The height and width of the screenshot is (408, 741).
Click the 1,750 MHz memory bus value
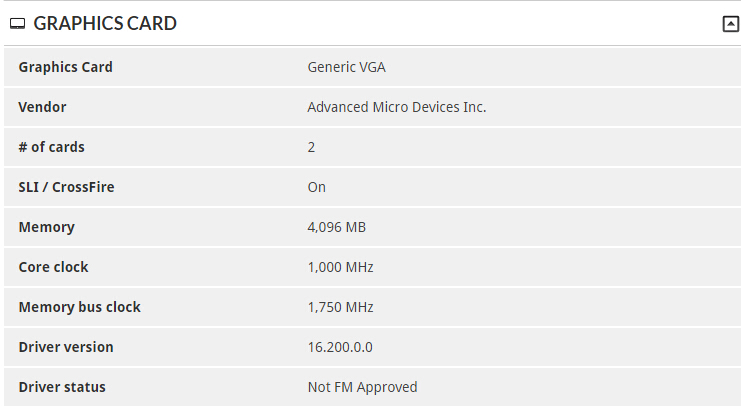click(x=340, y=307)
